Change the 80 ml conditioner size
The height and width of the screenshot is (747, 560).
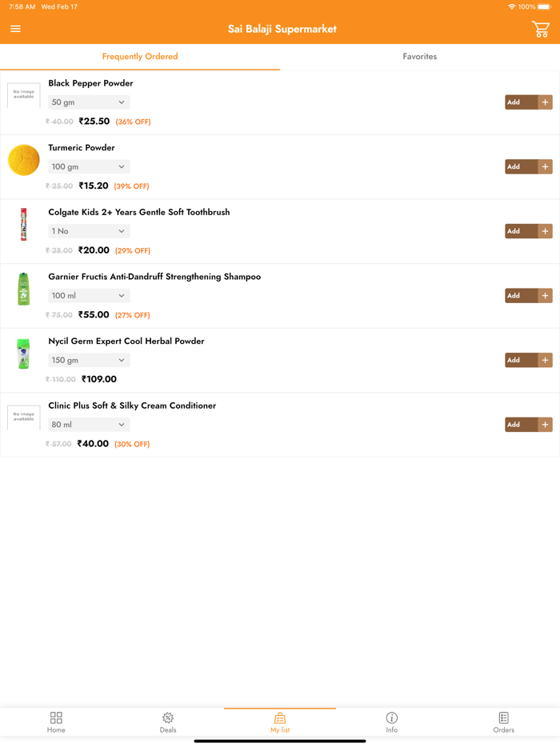[89, 425]
